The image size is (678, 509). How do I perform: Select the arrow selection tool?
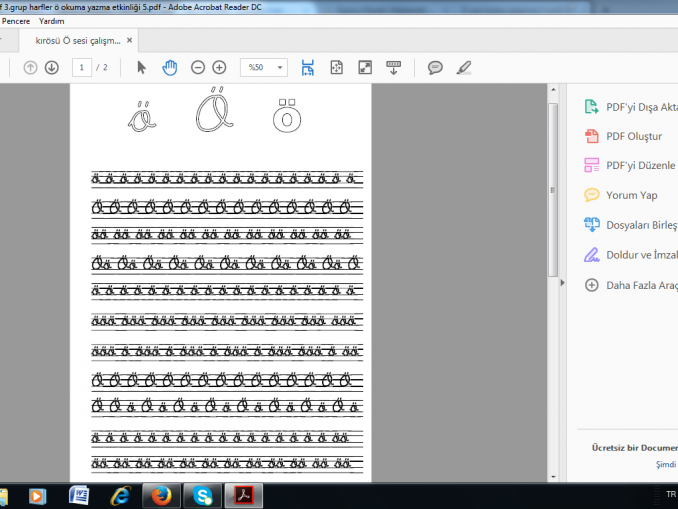(141, 67)
